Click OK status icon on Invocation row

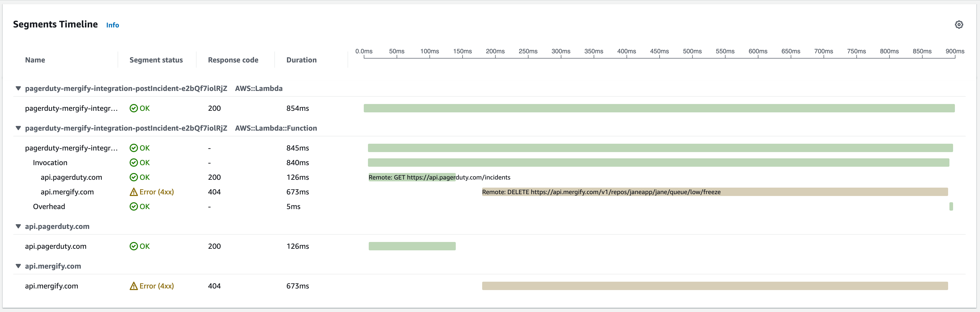tap(134, 163)
